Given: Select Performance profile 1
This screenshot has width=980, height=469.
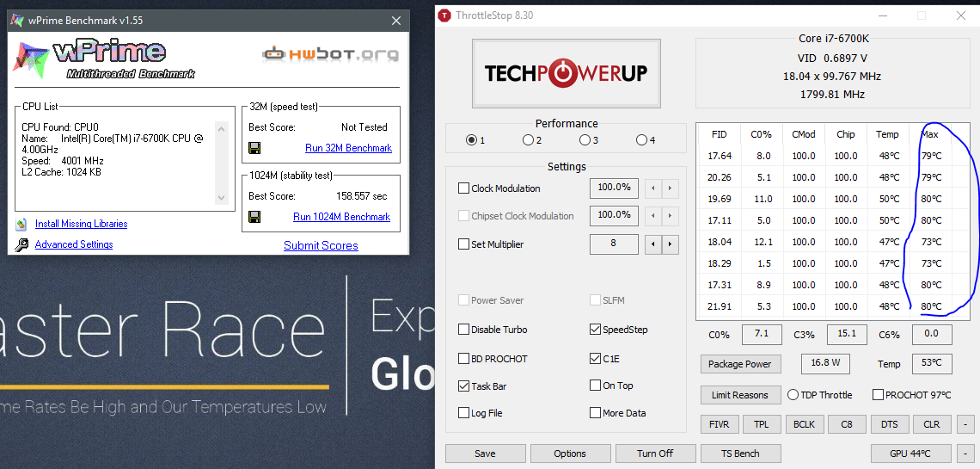Looking at the screenshot, I should click(x=471, y=140).
